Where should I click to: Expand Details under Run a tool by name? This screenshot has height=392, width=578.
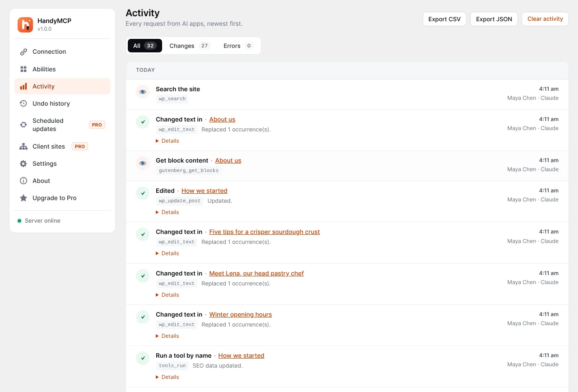[168, 377]
